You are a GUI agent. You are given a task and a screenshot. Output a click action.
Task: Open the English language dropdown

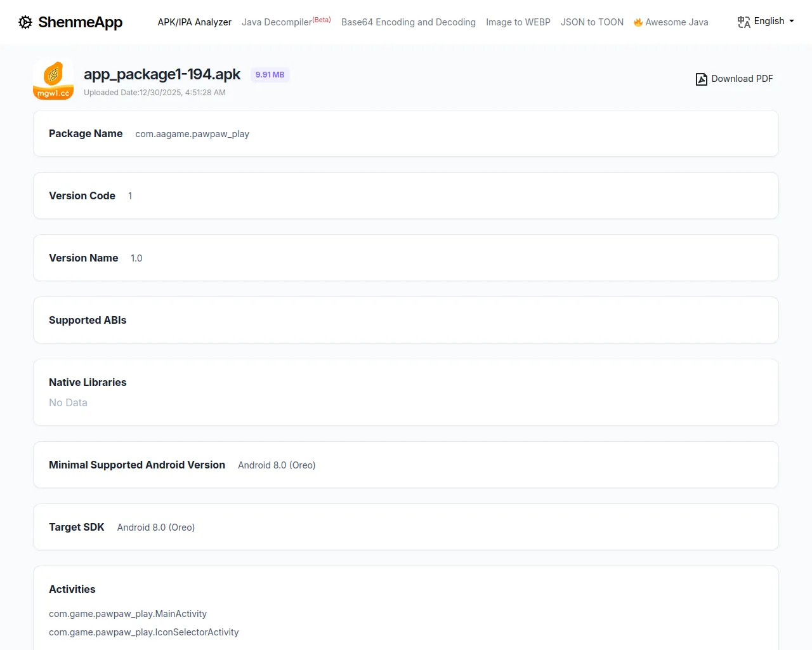click(x=769, y=21)
